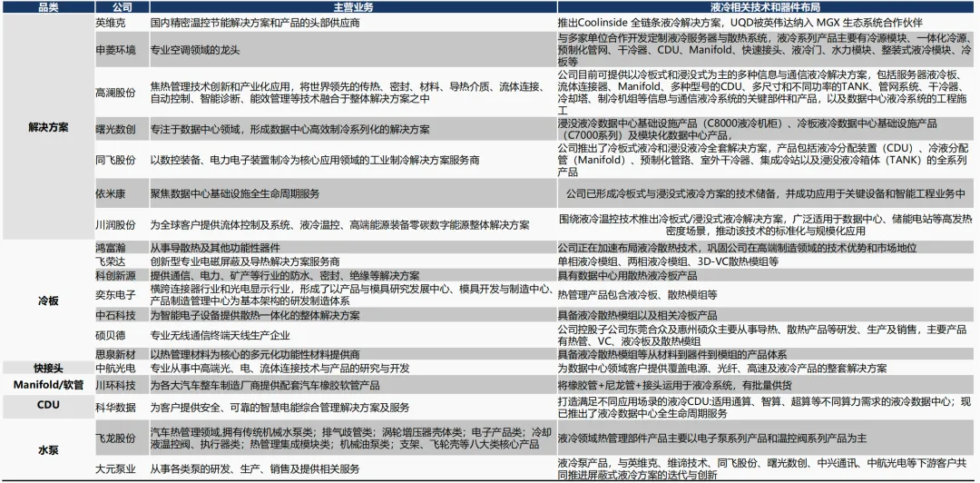Click company name 科华数据
980x483 pixels.
pyautogui.click(x=115, y=408)
